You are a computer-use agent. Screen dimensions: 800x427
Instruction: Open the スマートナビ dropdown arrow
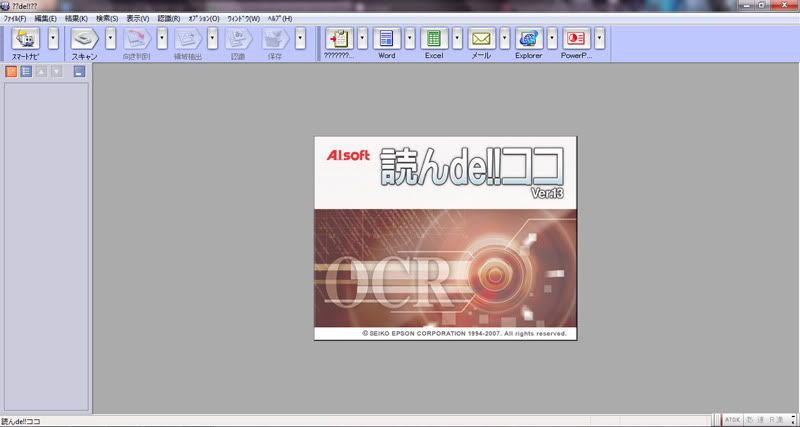(53, 39)
